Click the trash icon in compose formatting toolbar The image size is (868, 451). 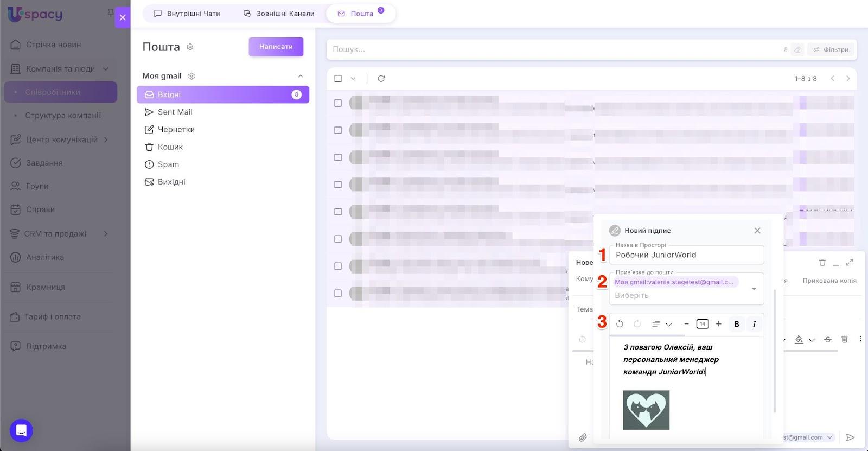844,340
